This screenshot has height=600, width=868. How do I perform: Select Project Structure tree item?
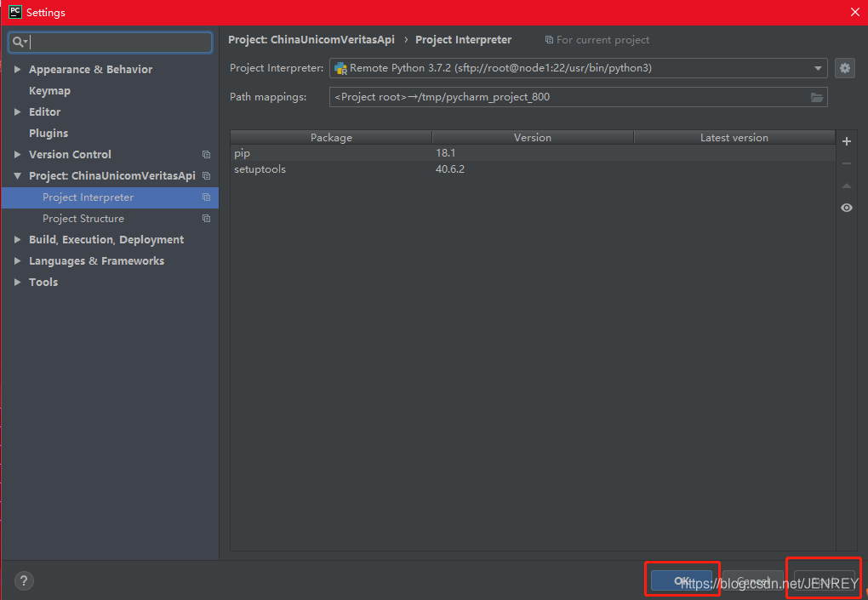click(x=83, y=219)
